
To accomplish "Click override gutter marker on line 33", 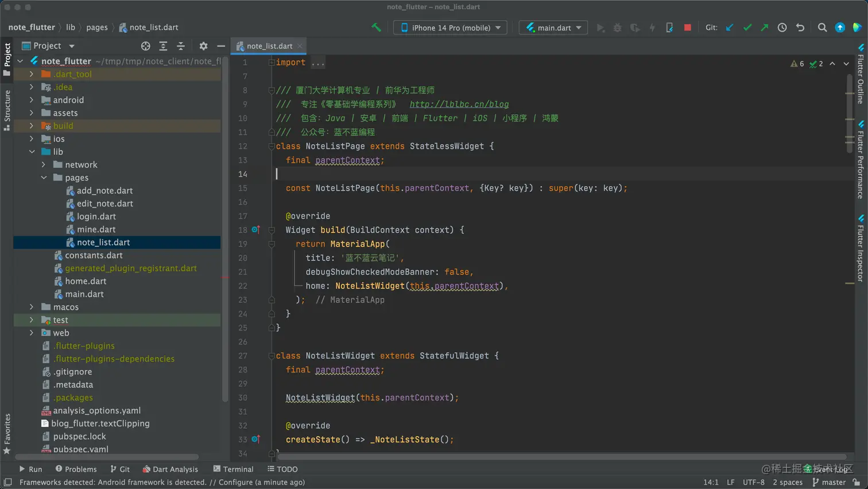I will 255,440.
